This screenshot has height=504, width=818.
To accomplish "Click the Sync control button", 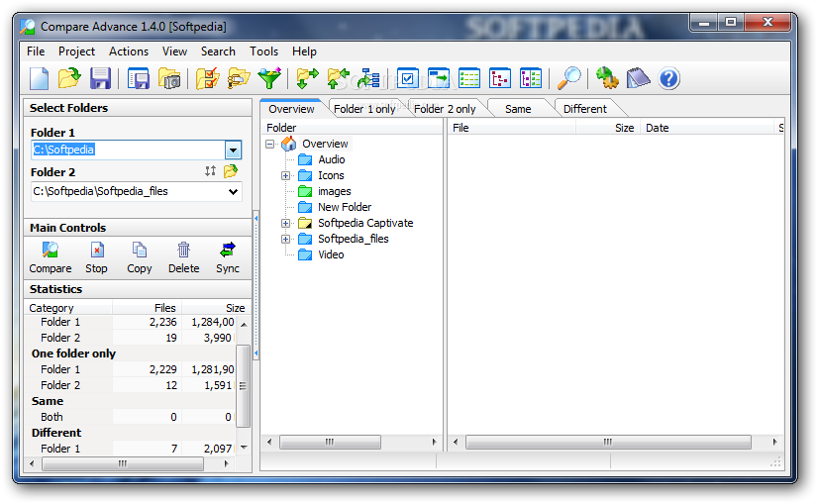I will [228, 257].
